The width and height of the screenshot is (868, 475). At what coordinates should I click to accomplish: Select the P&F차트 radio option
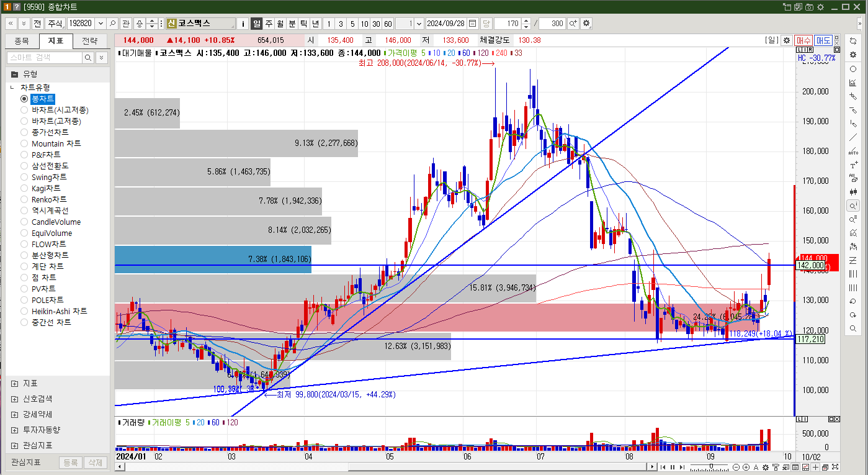coord(24,155)
